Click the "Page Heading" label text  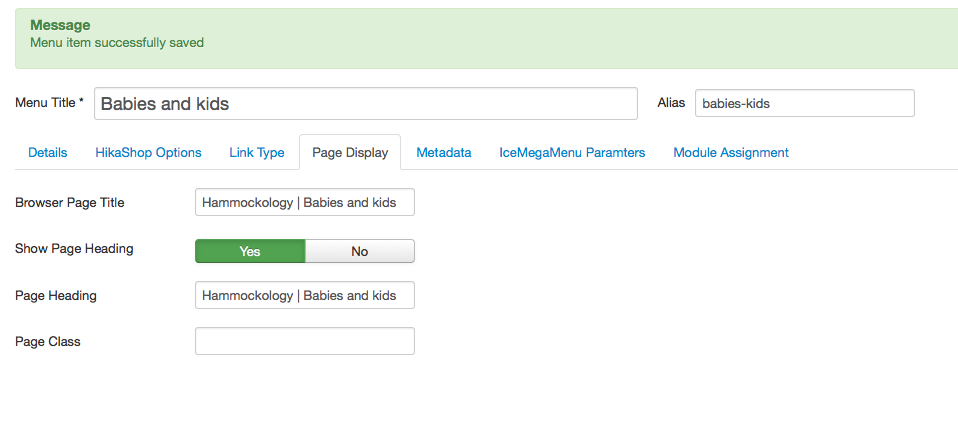pyautogui.click(x=56, y=296)
